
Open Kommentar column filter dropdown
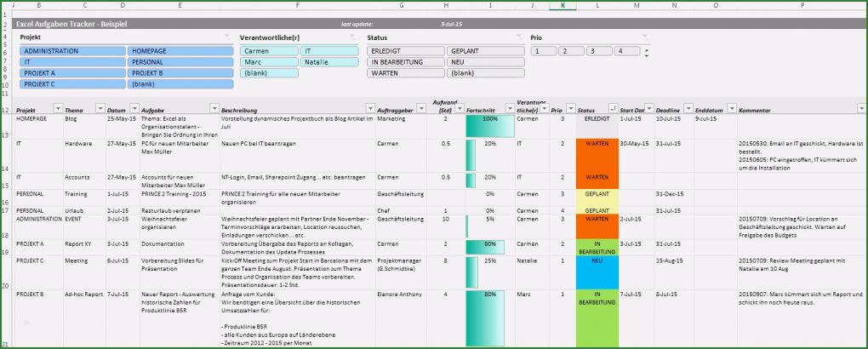[861, 108]
